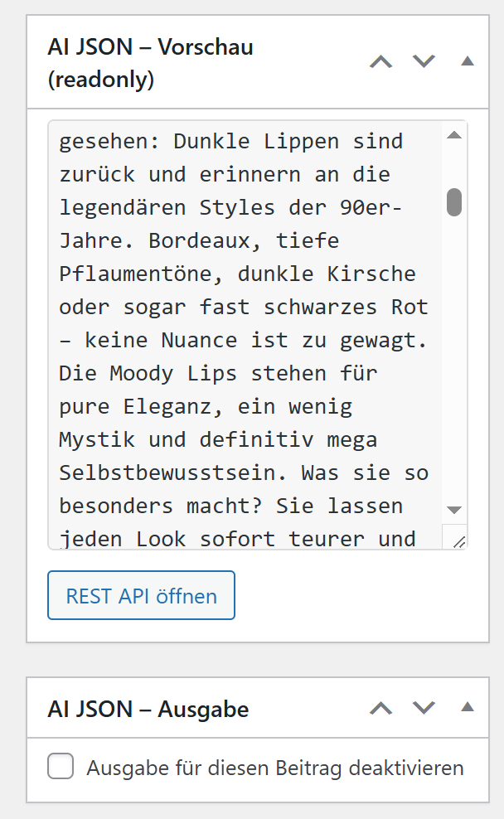Click the scrollbar track below the thumb
The height and width of the screenshot is (819, 504).
[454, 355]
